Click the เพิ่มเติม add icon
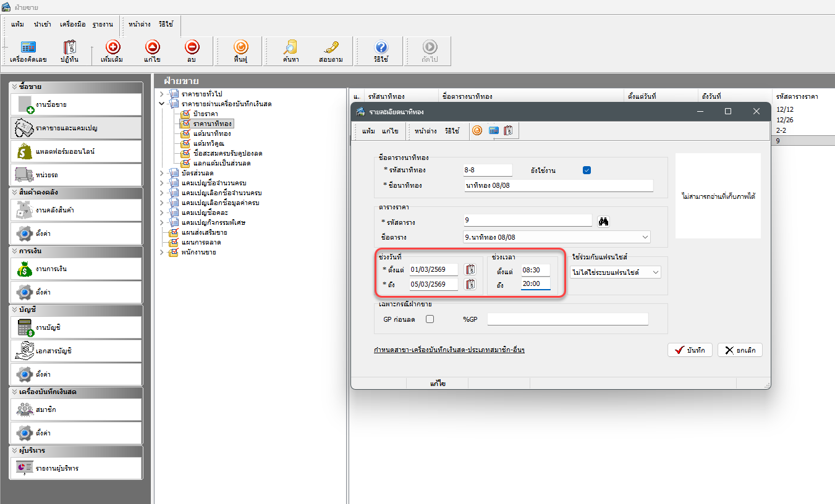This screenshot has width=835, height=504. [x=112, y=51]
